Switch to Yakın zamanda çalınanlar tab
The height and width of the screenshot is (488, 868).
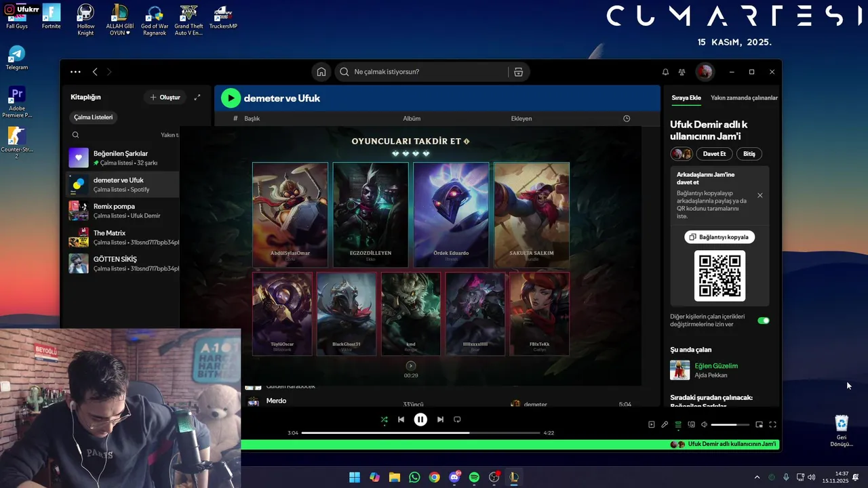744,98
